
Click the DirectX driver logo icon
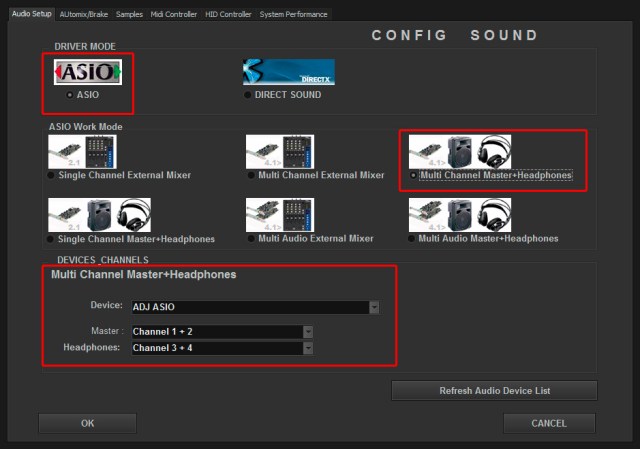(288, 72)
